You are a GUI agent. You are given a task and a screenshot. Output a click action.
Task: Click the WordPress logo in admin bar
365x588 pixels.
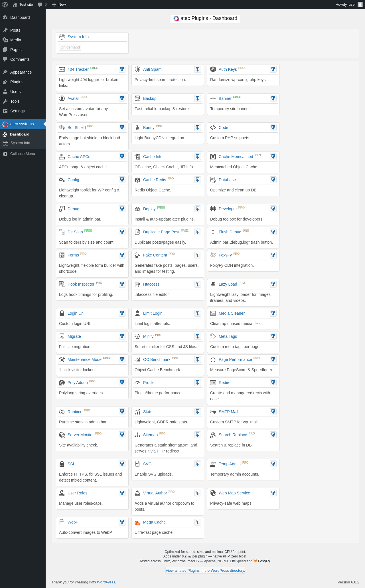pyautogui.click(x=5, y=5)
